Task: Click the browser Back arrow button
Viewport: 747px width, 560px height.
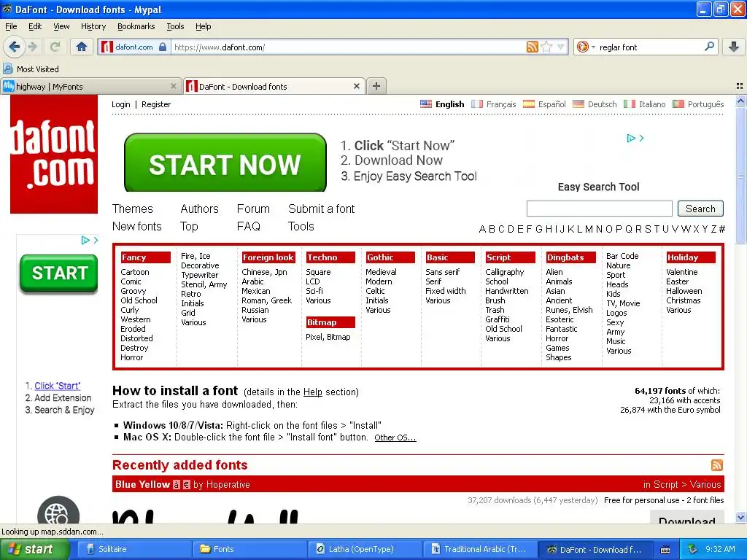Action: click(x=15, y=47)
